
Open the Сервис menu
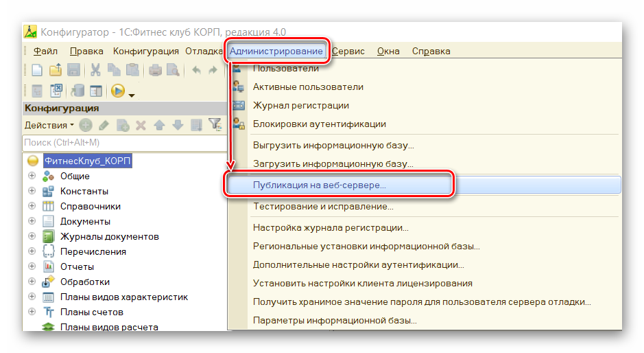click(x=348, y=51)
